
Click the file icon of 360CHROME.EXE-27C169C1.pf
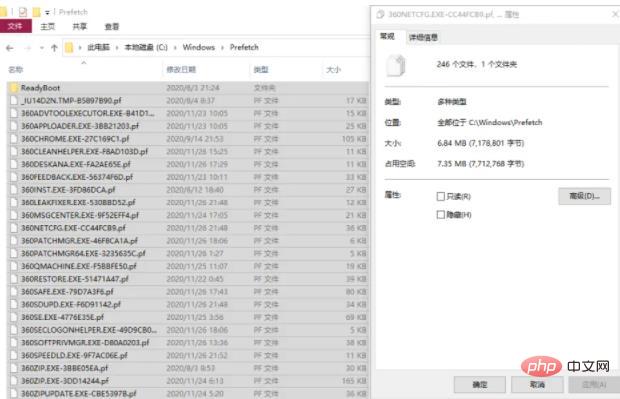click(14, 139)
